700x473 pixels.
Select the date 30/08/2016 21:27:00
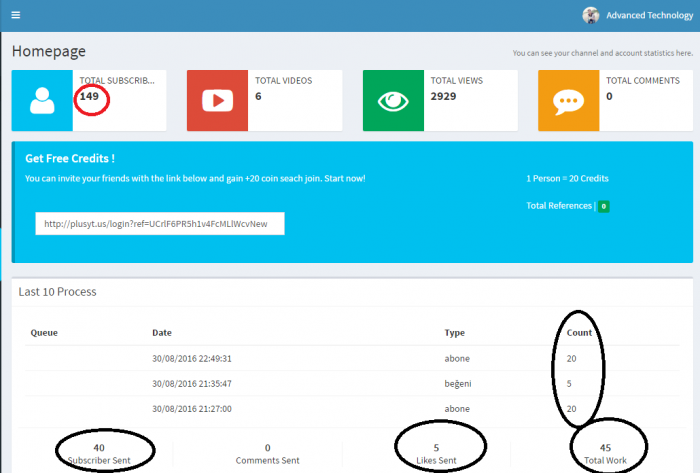pyautogui.click(x=192, y=409)
